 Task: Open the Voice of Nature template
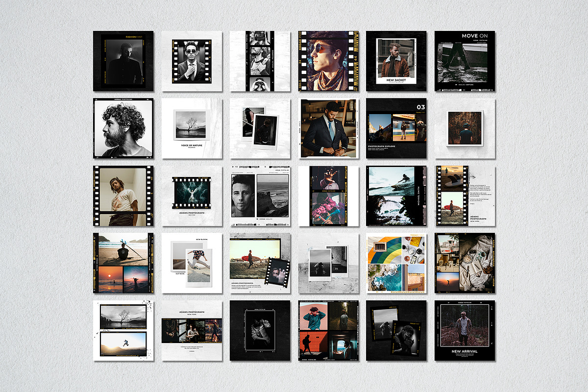[192, 128]
